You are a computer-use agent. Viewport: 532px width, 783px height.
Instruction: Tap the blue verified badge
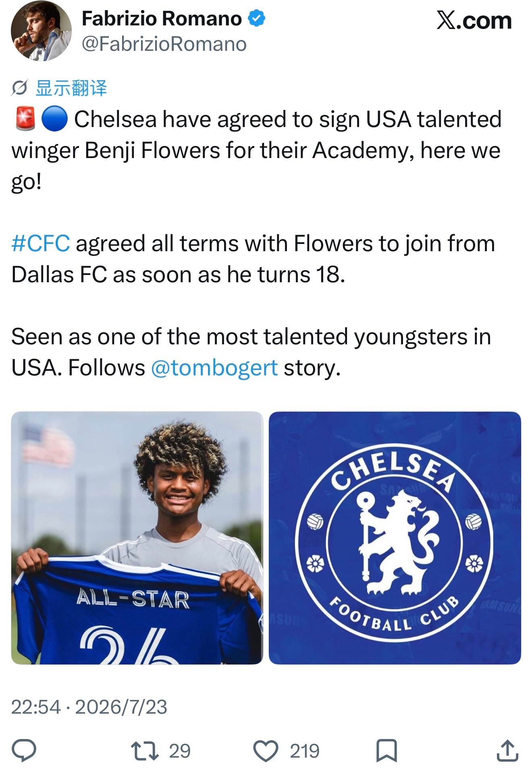(x=256, y=19)
